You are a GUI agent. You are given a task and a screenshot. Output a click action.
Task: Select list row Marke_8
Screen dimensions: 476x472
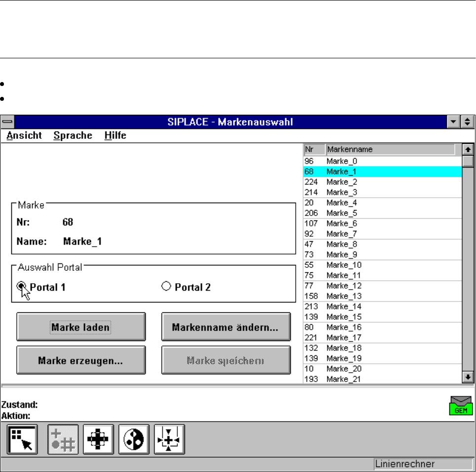(x=383, y=244)
